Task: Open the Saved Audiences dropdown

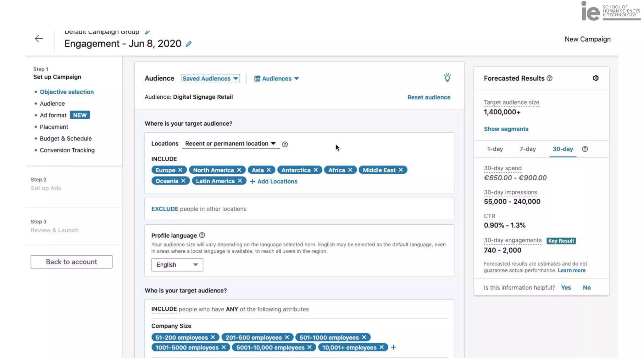Action: click(x=210, y=79)
